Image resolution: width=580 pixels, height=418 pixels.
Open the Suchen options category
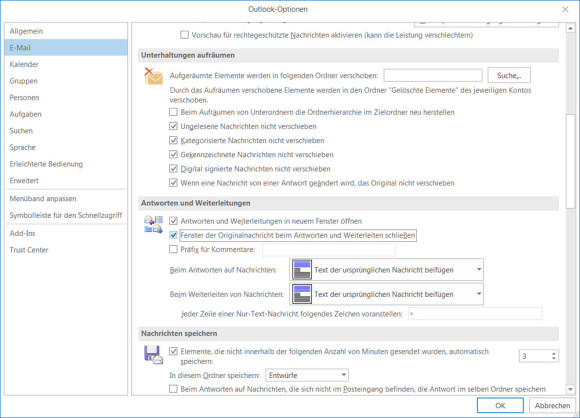pyautogui.click(x=66, y=131)
